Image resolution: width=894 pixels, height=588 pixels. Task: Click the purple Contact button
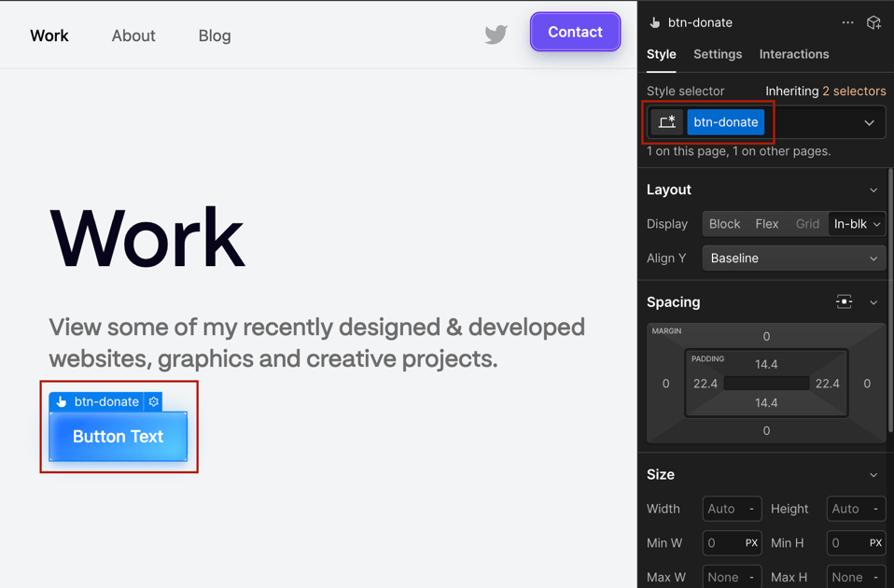575,31
